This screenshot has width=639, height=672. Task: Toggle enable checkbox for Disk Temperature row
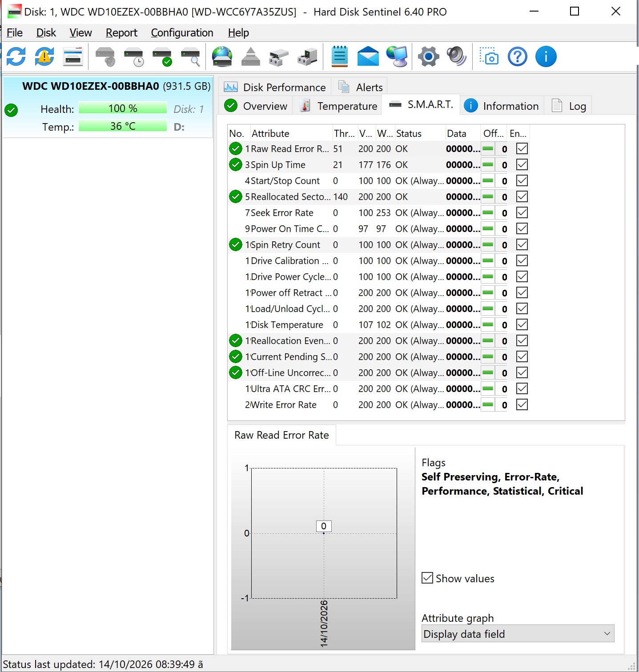(522, 325)
